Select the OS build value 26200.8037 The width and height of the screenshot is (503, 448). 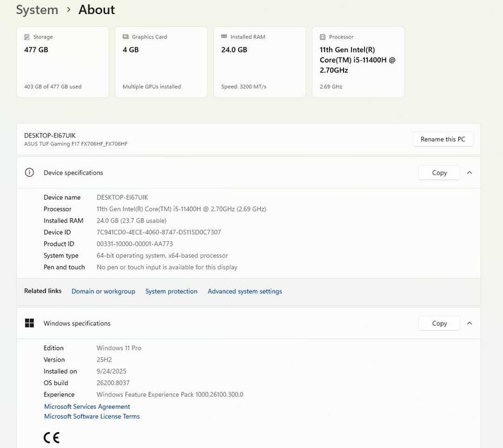pyautogui.click(x=113, y=383)
